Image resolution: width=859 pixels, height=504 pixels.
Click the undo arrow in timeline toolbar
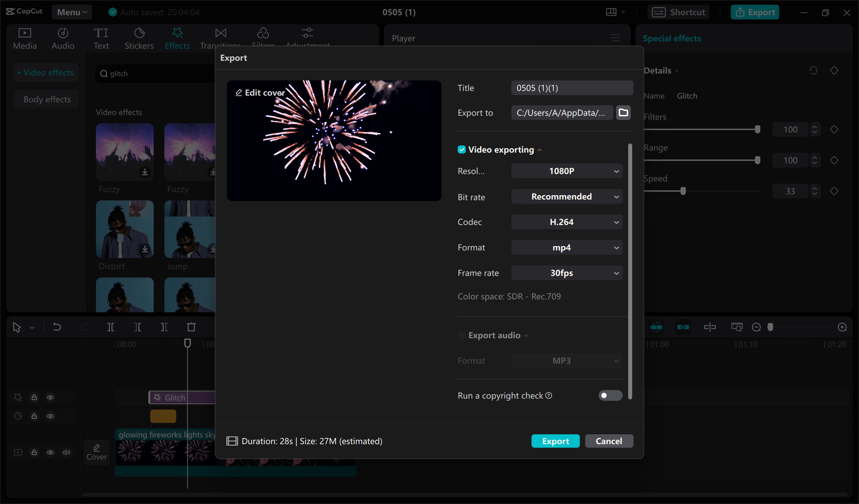pyautogui.click(x=57, y=327)
